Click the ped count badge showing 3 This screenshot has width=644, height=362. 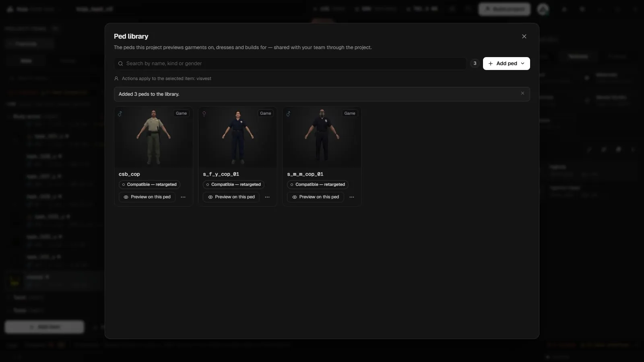[x=475, y=64]
